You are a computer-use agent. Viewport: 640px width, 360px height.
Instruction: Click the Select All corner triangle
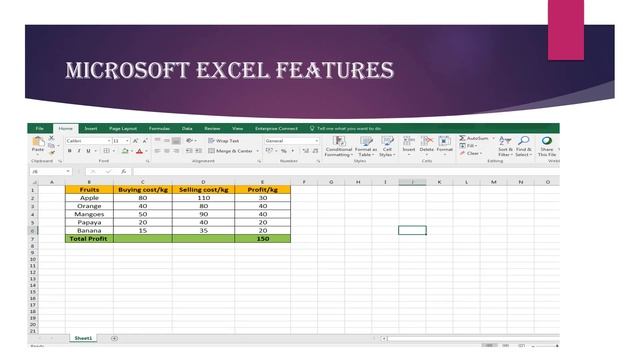[x=34, y=182]
